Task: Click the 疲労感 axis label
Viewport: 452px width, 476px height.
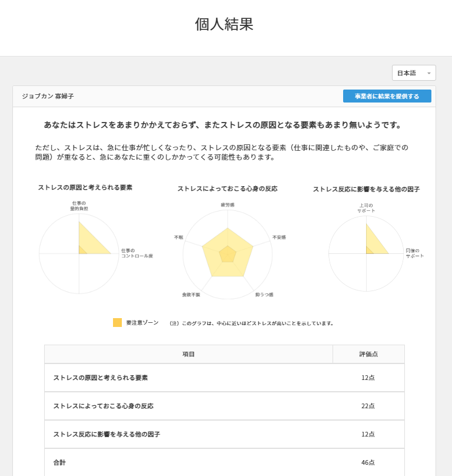Action: point(228,205)
